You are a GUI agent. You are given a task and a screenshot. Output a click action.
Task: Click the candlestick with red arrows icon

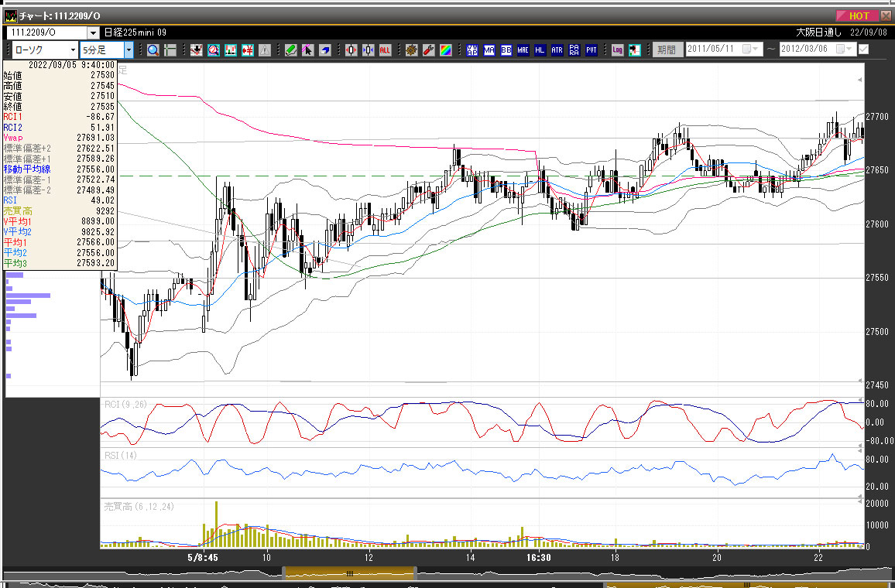click(351, 50)
